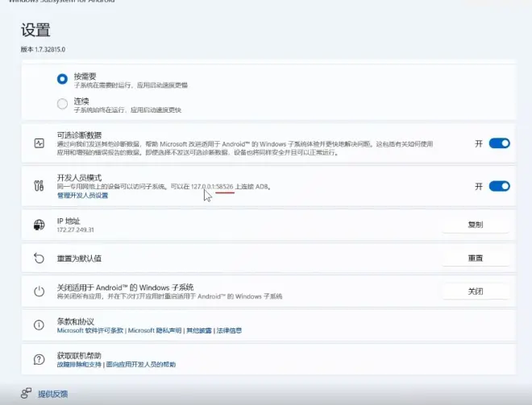Click the 重置为默认值 label

79,258
